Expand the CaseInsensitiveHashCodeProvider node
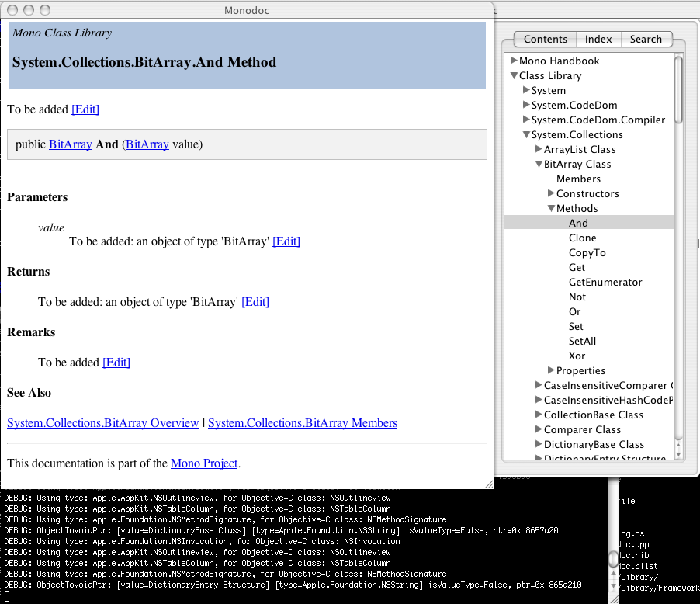 pos(539,399)
